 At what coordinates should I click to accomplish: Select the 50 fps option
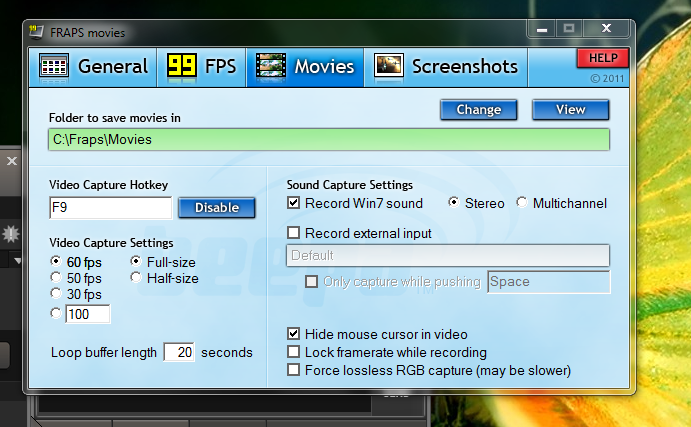pos(56,277)
